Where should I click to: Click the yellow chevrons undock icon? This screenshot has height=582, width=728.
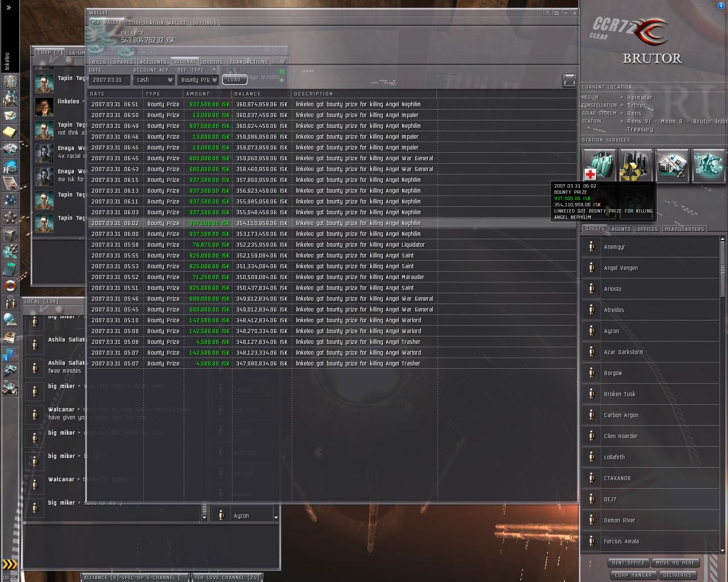[x=10, y=564]
